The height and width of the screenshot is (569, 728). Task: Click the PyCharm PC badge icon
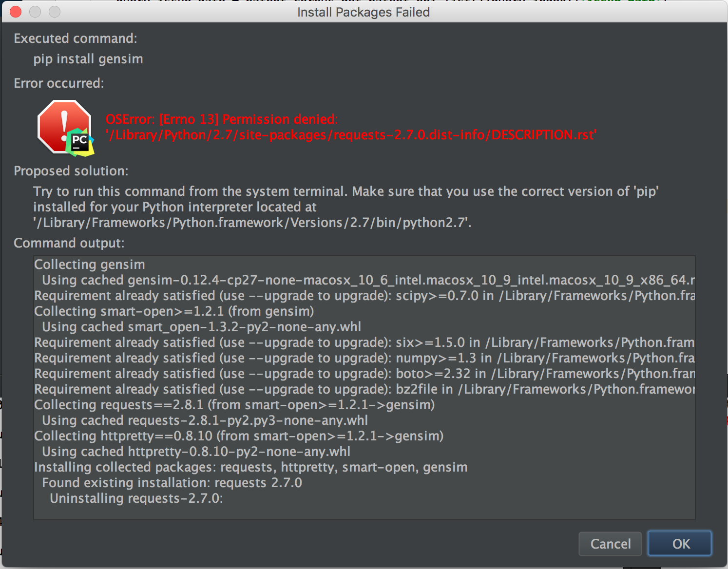point(80,142)
